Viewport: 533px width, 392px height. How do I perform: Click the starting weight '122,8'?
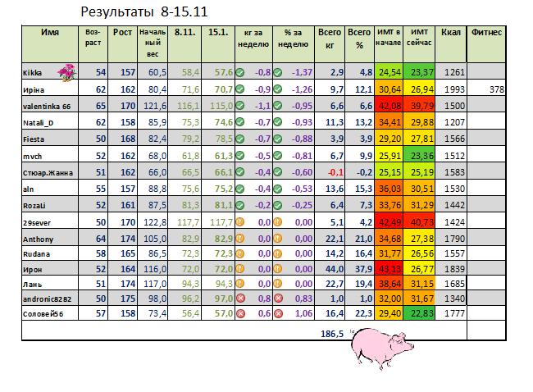[x=155, y=222]
